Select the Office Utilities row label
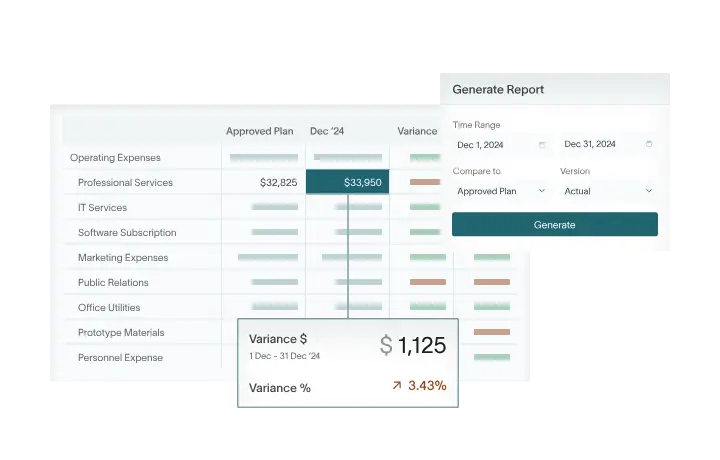Screen dimensions: 720x460 coord(109,308)
